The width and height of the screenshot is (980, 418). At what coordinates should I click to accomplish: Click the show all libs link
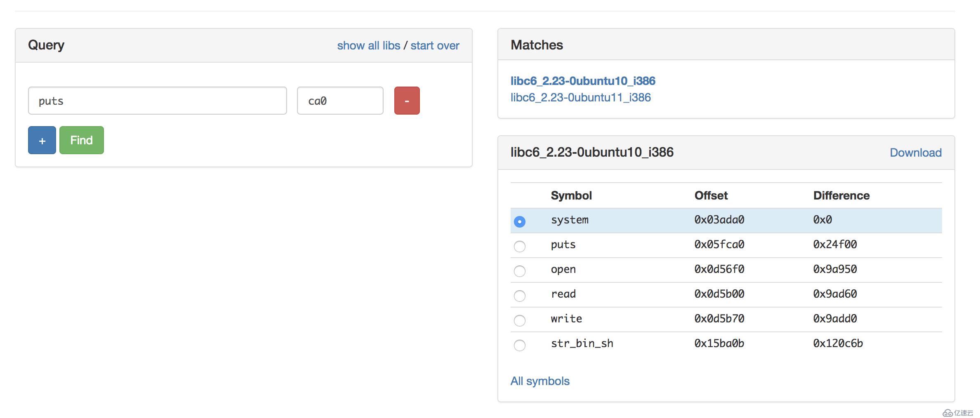click(x=369, y=45)
